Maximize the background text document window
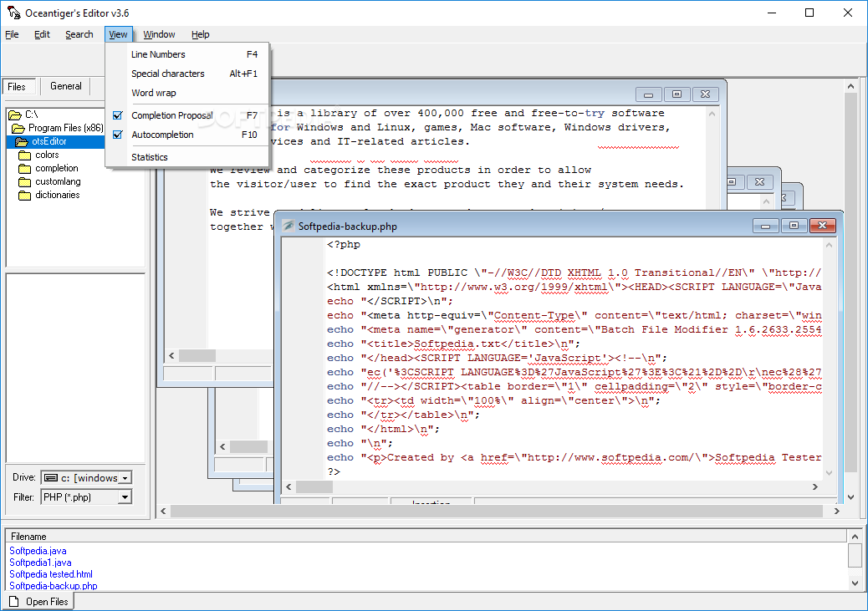The height and width of the screenshot is (611, 868). click(x=677, y=94)
